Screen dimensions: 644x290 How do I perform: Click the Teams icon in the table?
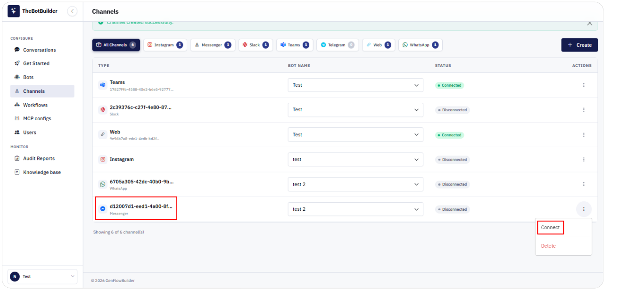click(102, 85)
